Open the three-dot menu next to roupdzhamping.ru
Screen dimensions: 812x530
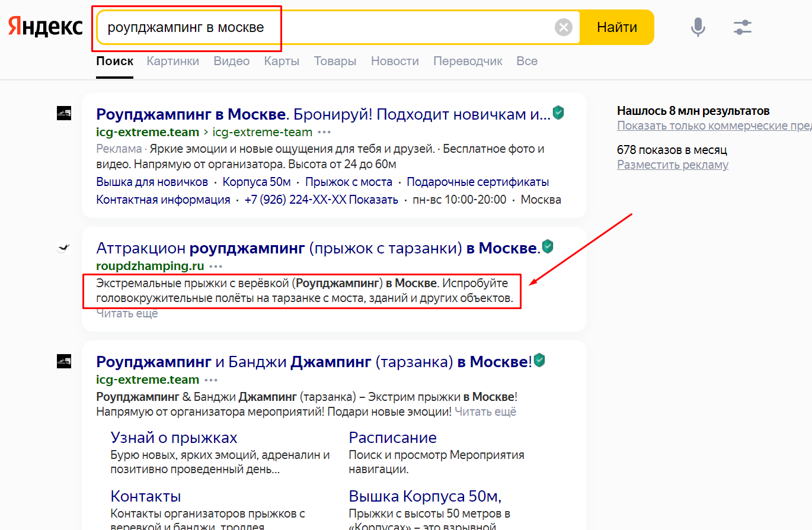point(216,266)
